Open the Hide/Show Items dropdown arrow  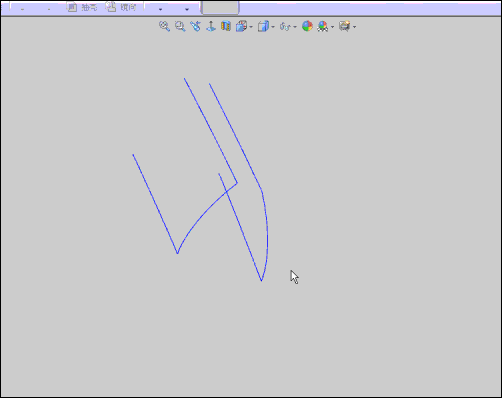(x=295, y=27)
